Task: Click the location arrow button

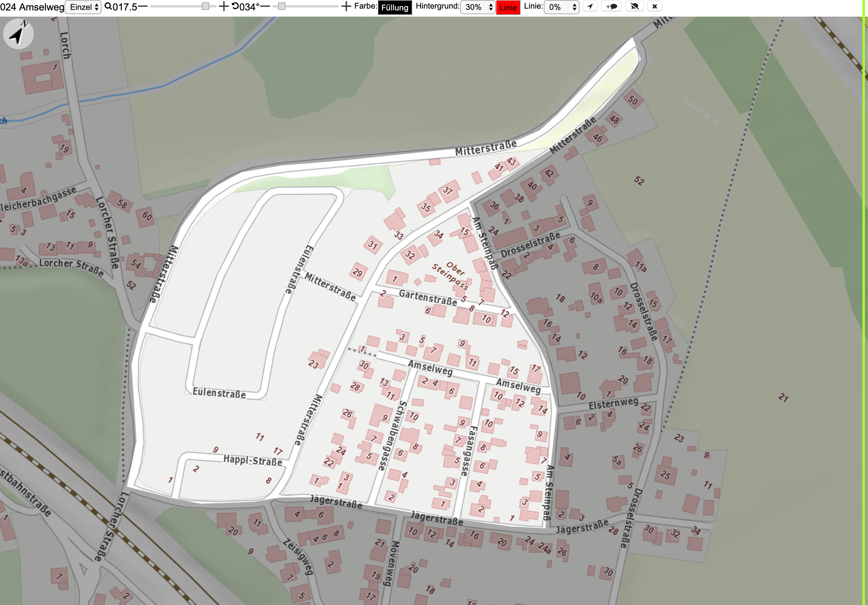Action: (x=590, y=6)
